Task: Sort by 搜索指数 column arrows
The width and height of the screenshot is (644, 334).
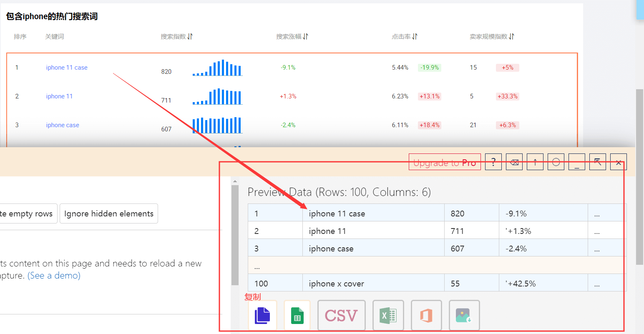Action: pos(190,37)
